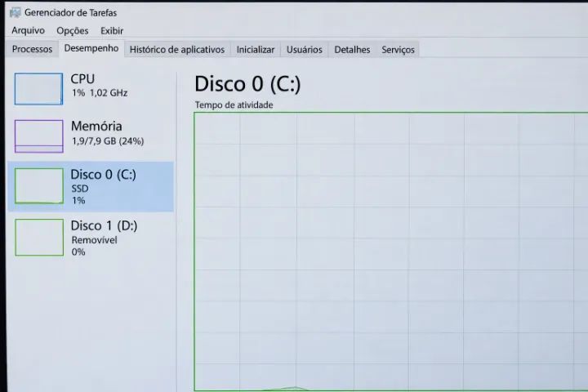
Task: Click the Gerenciador de Tarefas window title
Action: pos(70,13)
